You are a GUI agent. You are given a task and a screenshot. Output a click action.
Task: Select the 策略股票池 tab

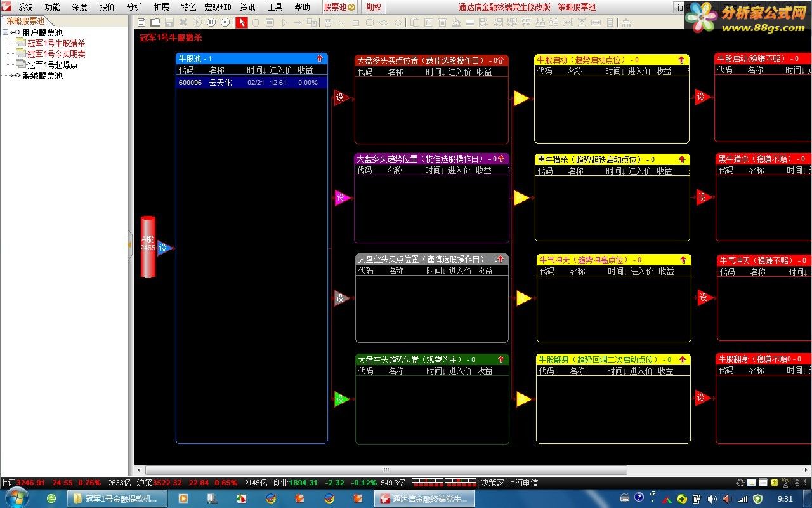pos(25,21)
